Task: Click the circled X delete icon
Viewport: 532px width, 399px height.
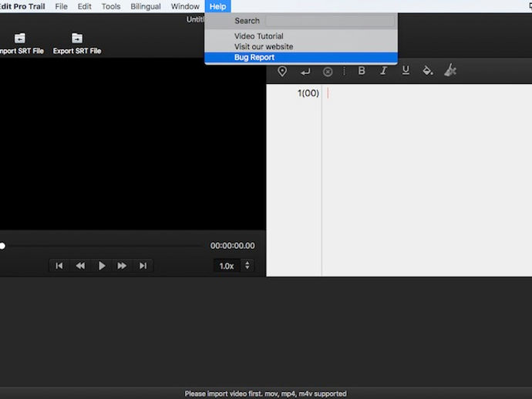Action: point(328,72)
